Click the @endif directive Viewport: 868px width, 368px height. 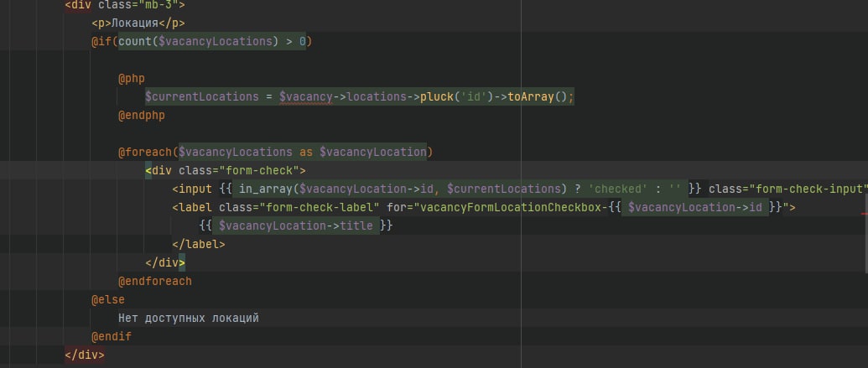pos(112,336)
